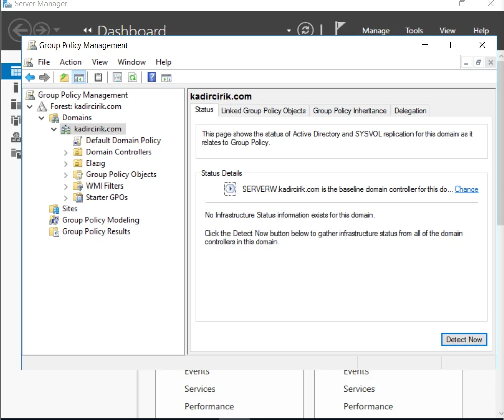Click Server Manager back navigation arrow
The image size is (504, 420).
(x=20, y=30)
